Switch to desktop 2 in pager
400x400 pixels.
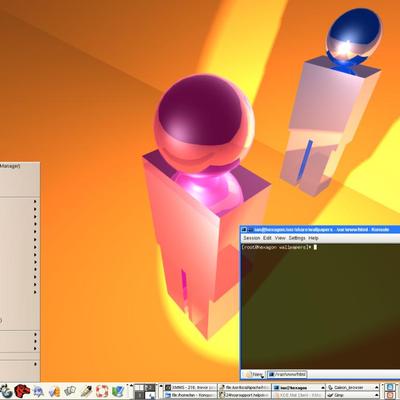click(150, 387)
